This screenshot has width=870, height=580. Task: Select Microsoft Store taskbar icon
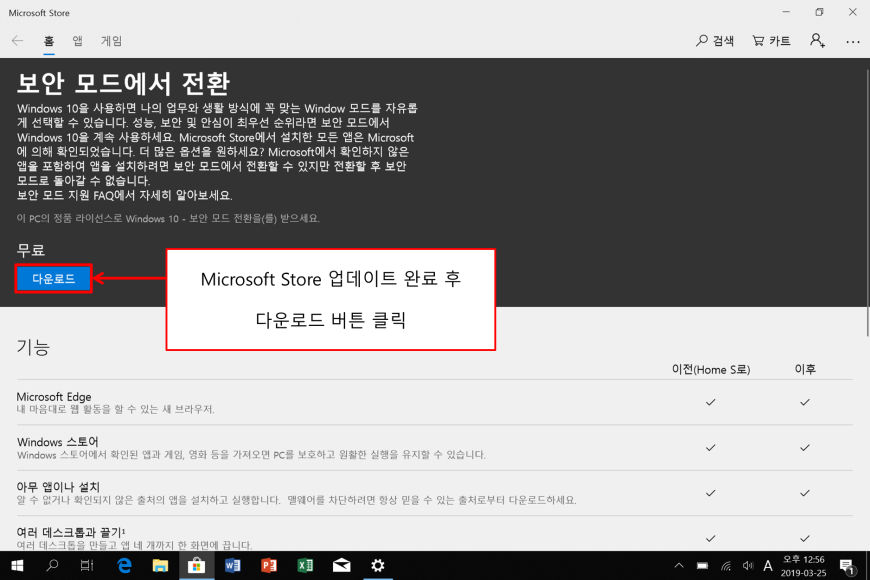click(196, 566)
